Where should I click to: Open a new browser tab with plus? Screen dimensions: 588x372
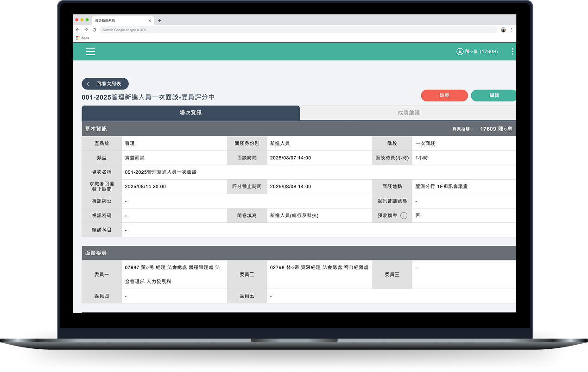click(159, 20)
